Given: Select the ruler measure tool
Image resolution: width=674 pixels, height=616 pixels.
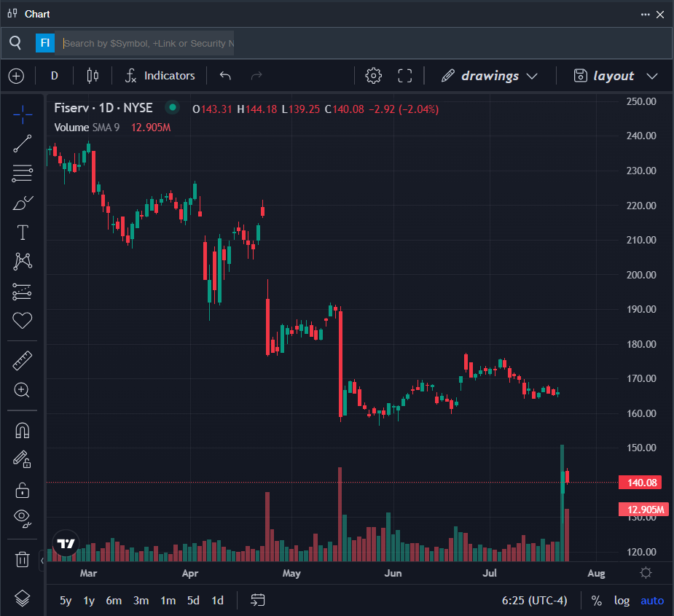Looking at the screenshot, I should coord(23,361).
